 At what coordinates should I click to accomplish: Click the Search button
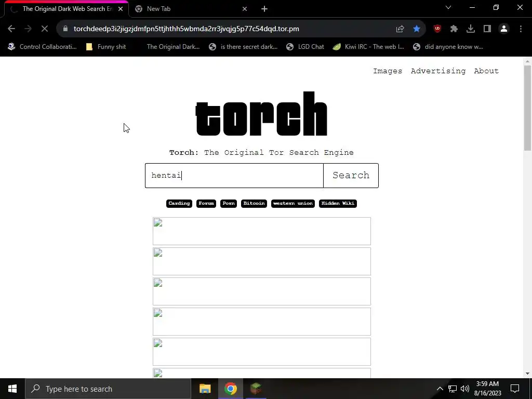point(351,176)
